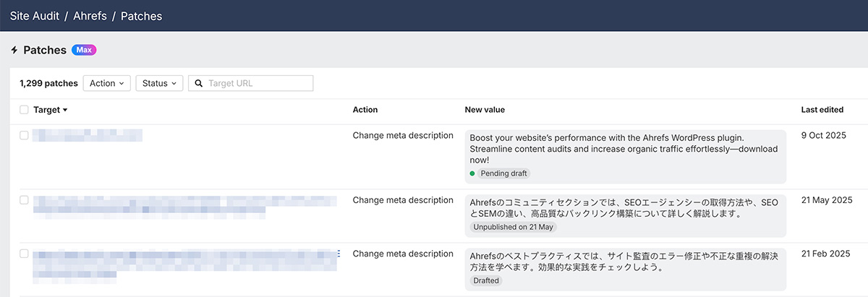This screenshot has width=868, height=297.
Task: Toggle the checkbox for the 21 Feb 2025 patch
Action: click(24, 254)
